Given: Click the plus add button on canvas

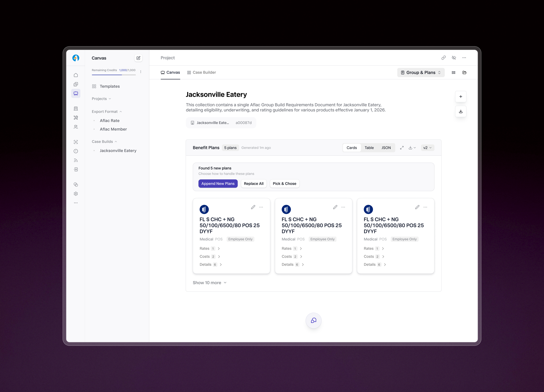Looking at the screenshot, I should click(x=460, y=97).
